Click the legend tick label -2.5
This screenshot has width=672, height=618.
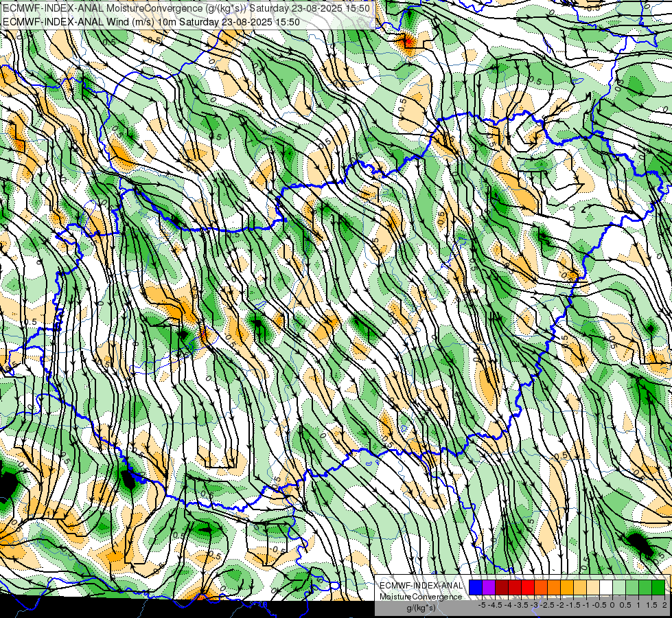click(x=547, y=605)
